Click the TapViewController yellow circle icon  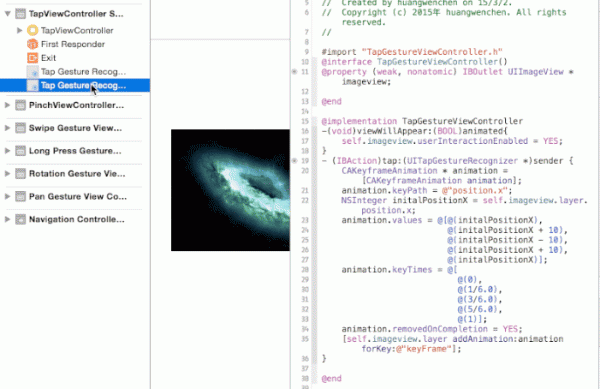coord(33,30)
